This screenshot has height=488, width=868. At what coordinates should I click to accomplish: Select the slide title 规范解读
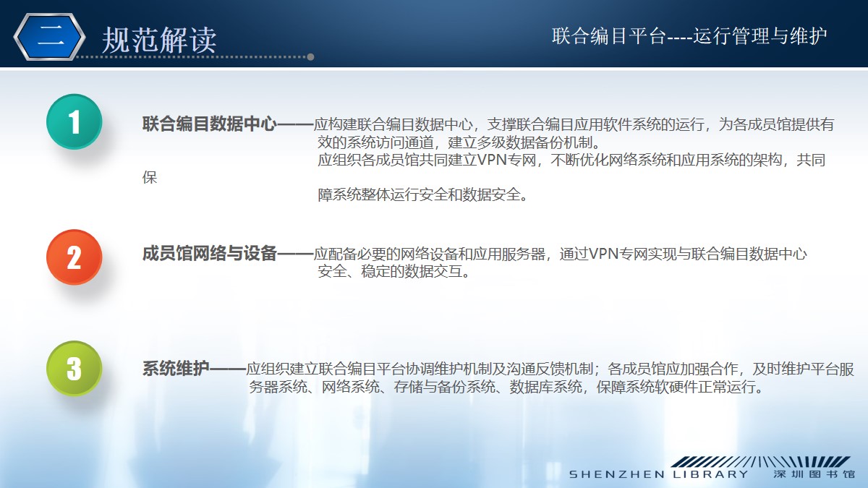click(x=159, y=40)
